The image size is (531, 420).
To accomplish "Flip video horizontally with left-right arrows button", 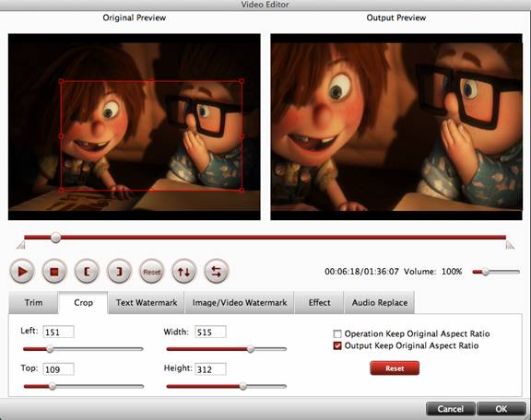I will [x=217, y=271].
